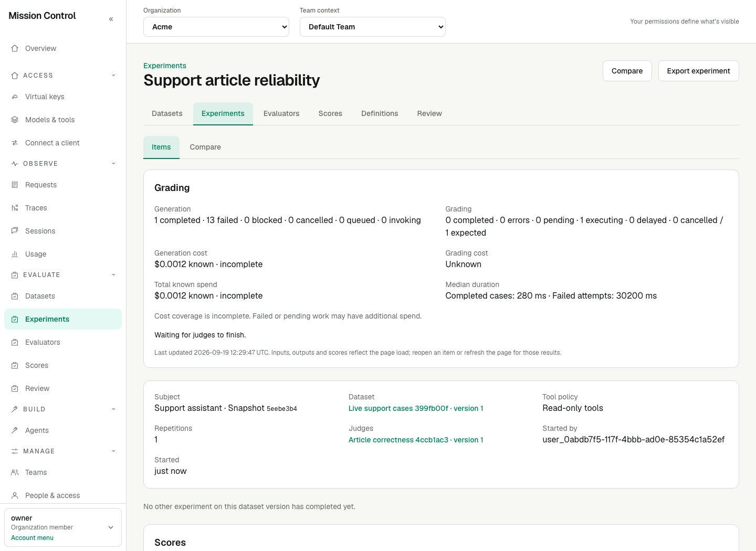Select the Compare sub-tab
756x551 pixels.
(205, 147)
